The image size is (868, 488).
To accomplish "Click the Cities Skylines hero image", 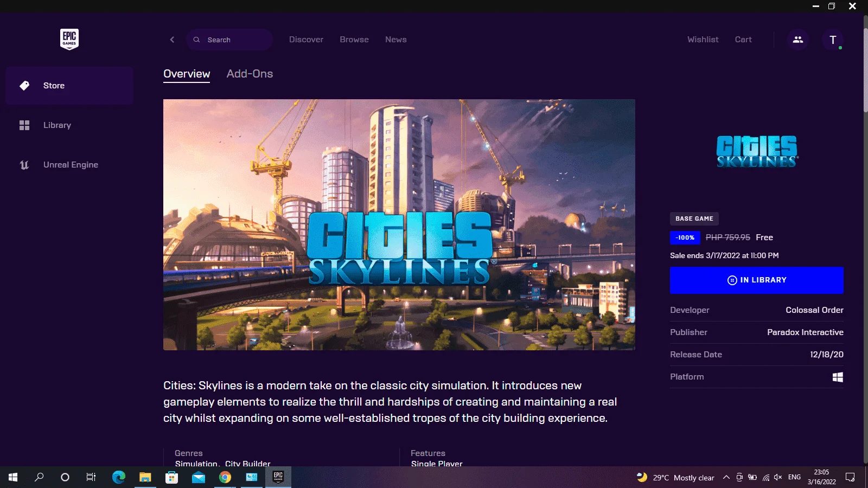I will (x=399, y=224).
